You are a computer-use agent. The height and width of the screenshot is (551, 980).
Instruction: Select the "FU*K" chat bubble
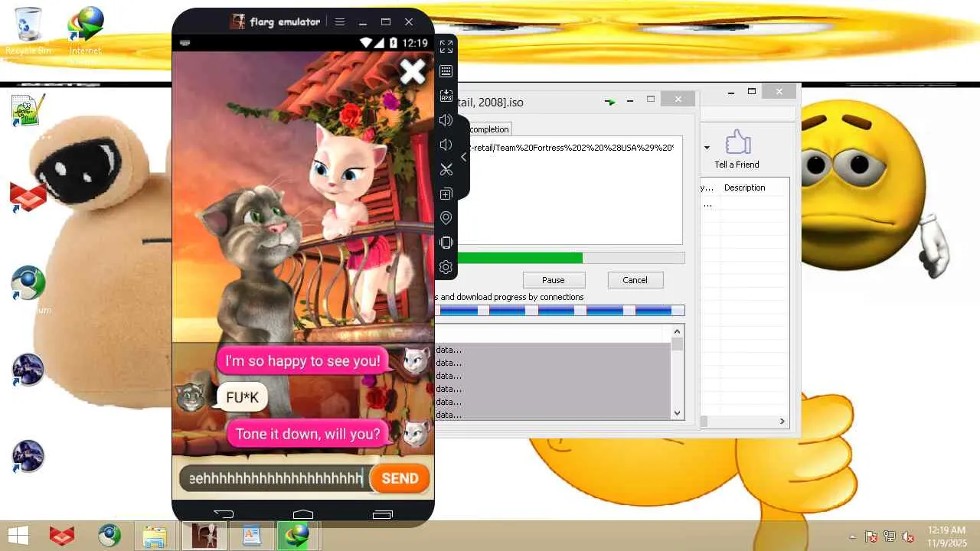pos(243,397)
